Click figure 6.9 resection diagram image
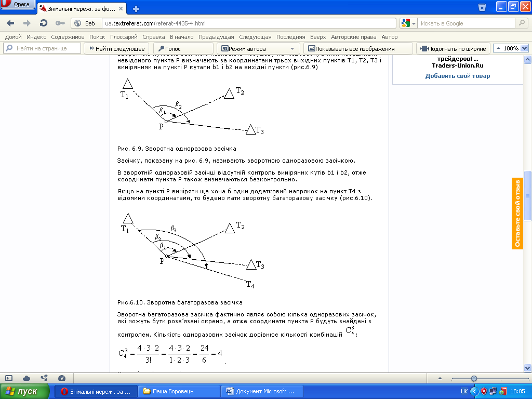Screen dimensions: 532x399 [192, 106]
